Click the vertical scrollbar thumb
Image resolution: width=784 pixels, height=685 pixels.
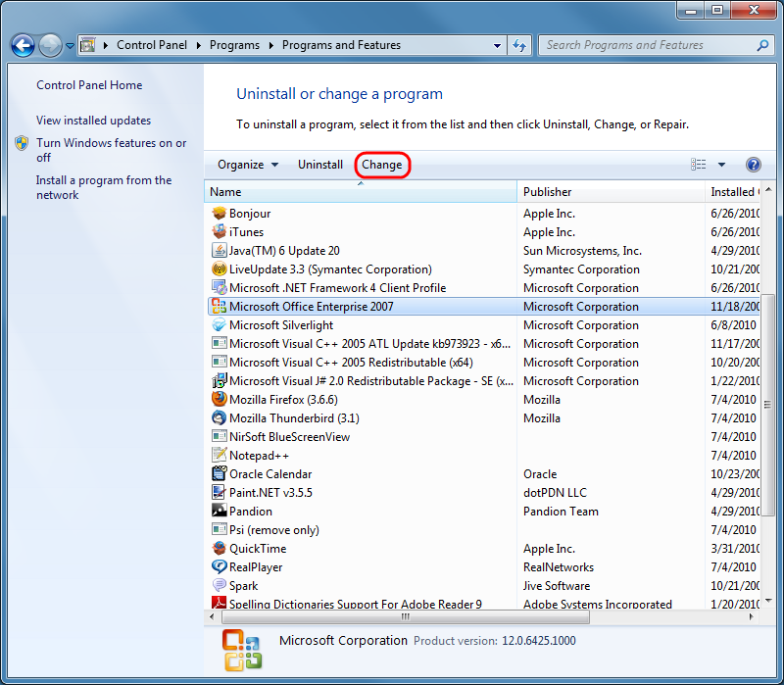point(768,406)
